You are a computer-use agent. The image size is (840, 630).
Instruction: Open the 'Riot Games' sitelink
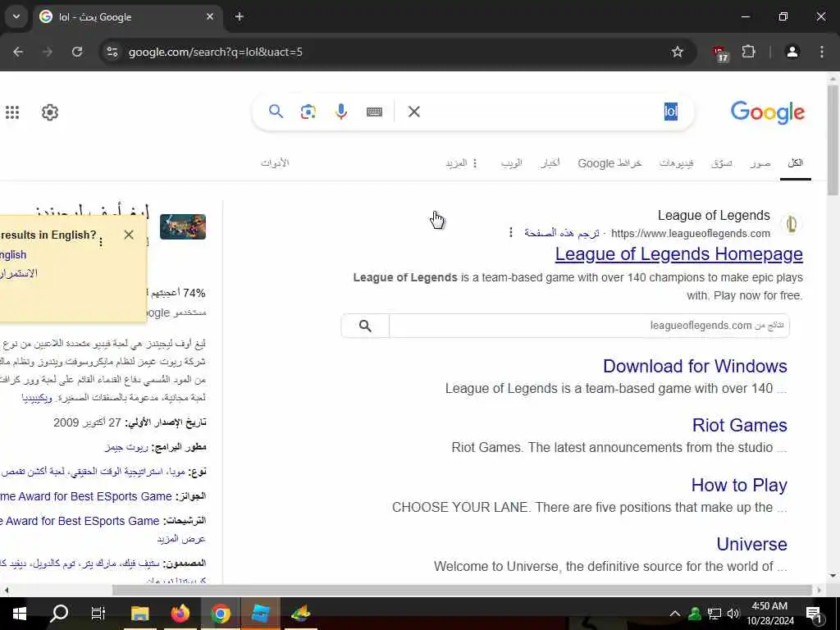pos(739,425)
